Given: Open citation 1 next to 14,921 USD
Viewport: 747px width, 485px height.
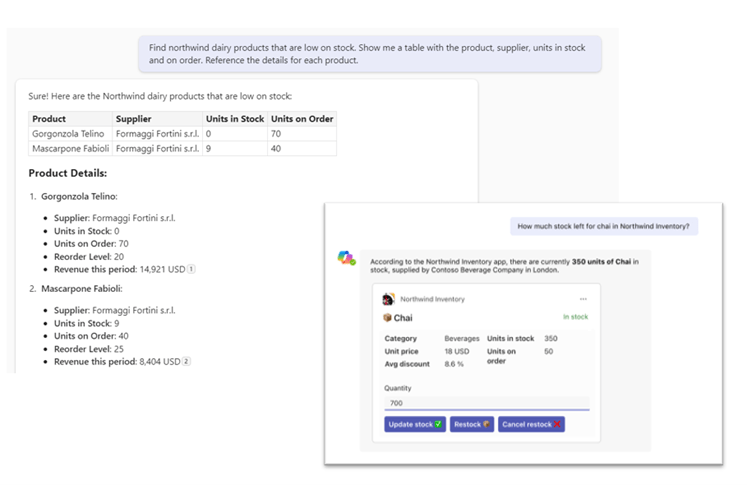Looking at the screenshot, I should (x=191, y=268).
